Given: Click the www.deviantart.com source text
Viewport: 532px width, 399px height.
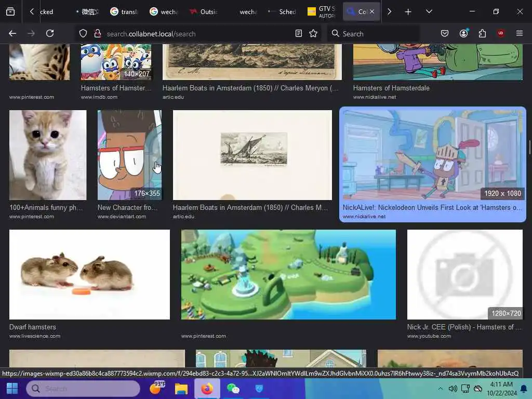Looking at the screenshot, I should tap(122, 217).
